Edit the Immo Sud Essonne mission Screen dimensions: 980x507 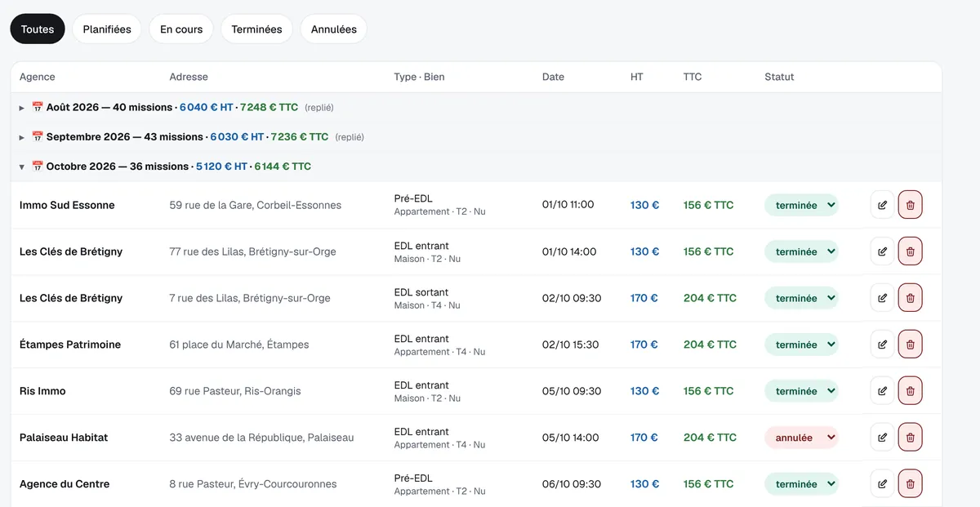click(x=882, y=205)
